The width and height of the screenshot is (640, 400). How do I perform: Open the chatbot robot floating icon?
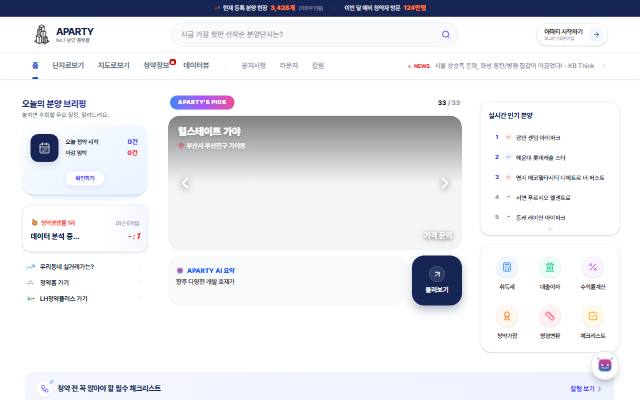[605, 365]
